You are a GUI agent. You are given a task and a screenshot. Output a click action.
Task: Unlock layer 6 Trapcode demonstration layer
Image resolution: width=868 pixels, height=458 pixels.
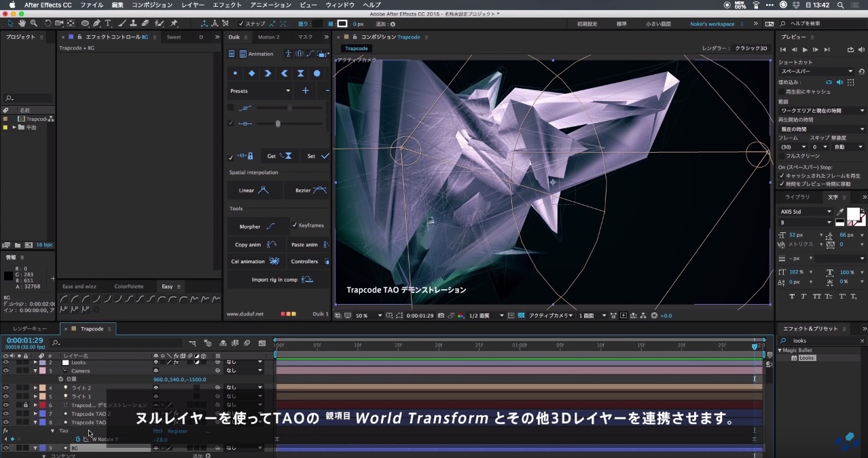click(x=26, y=404)
